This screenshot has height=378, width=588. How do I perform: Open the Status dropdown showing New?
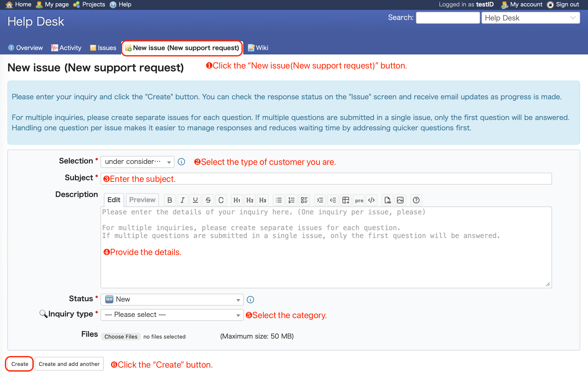pos(172,299)
